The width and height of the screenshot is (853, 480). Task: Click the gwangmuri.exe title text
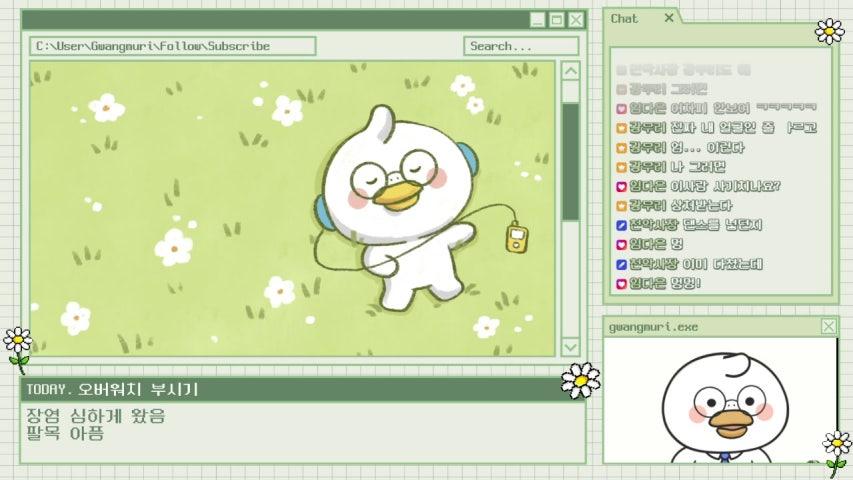653,327
